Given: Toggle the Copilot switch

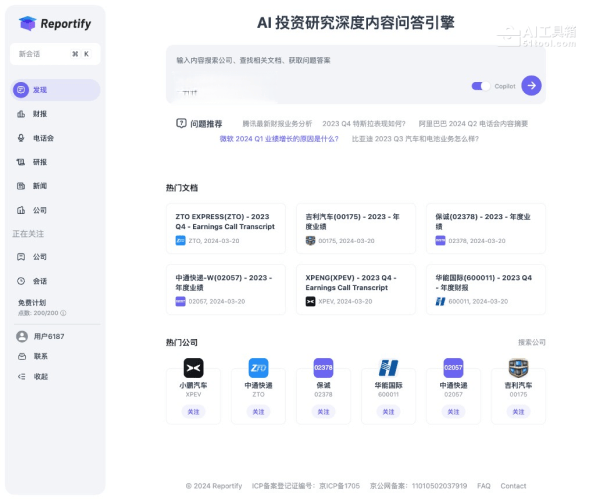Looking at the screenshot, I should click(481, 86).
